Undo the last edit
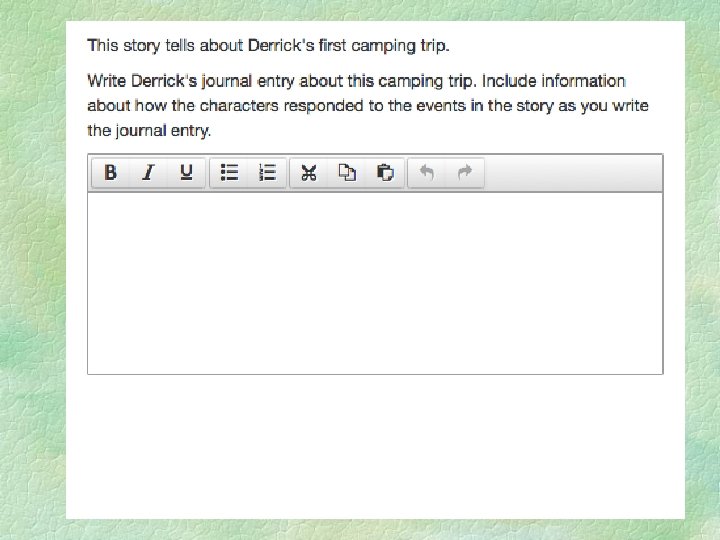This screenshot has height=540, width=720. [427, 173]
